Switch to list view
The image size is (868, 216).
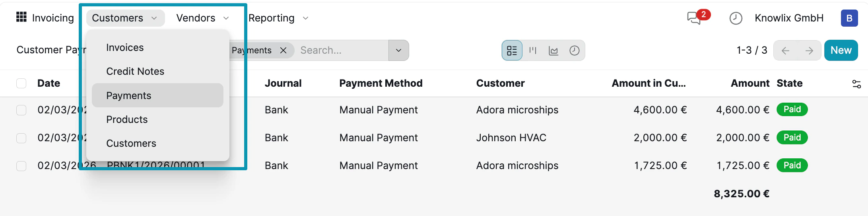[512, 51]
